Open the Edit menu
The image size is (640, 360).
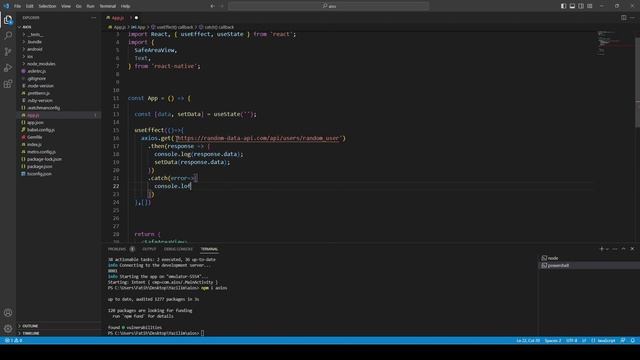pos(29,6)
